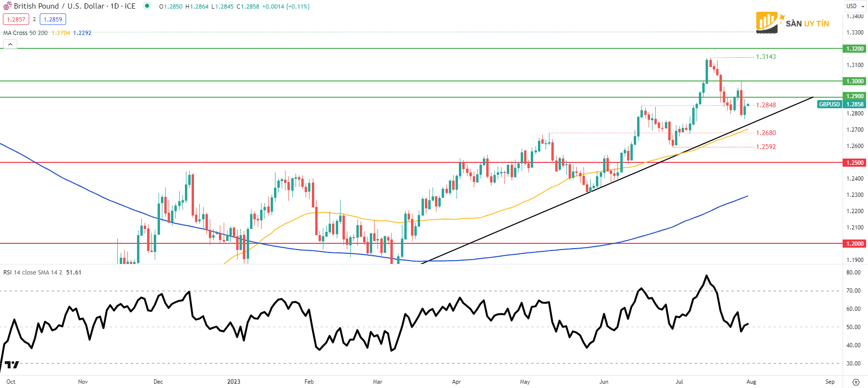Click the RSI 70.00 scale label

[853, 291]
